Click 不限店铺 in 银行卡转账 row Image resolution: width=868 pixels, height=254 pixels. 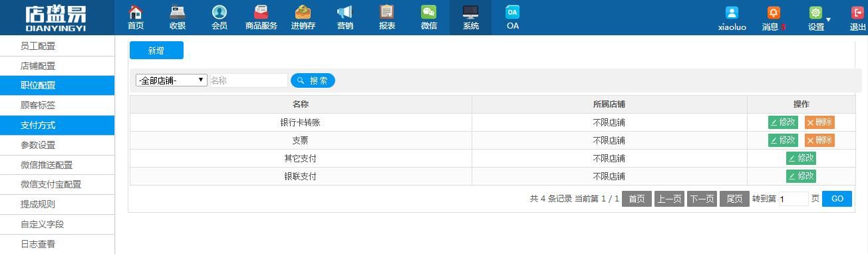click(x=609, y=122)
